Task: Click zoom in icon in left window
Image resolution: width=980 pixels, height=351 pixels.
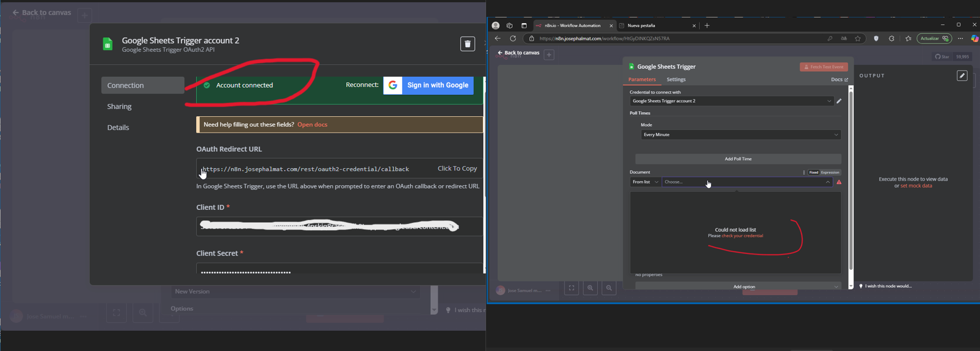Action: pyautogui.click(x=143, y=312)
